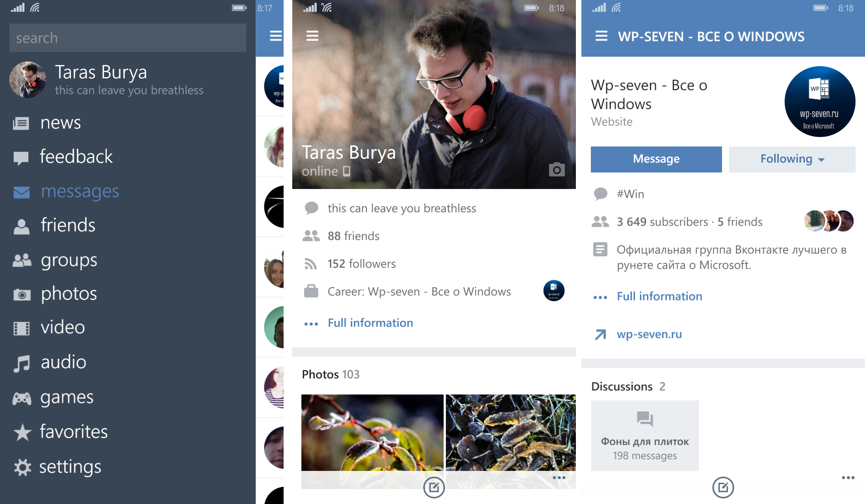The height and width of the screenshot is (504, 865).
Task: Tap the camera icon on the profile photo
Action: (557, 170)
